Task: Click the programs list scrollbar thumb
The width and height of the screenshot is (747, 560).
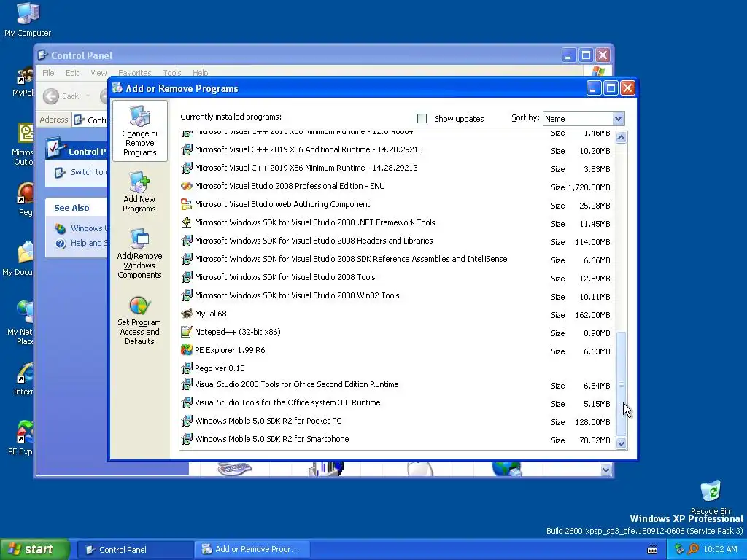Action: pyautogui.click(x=621, y=384)
